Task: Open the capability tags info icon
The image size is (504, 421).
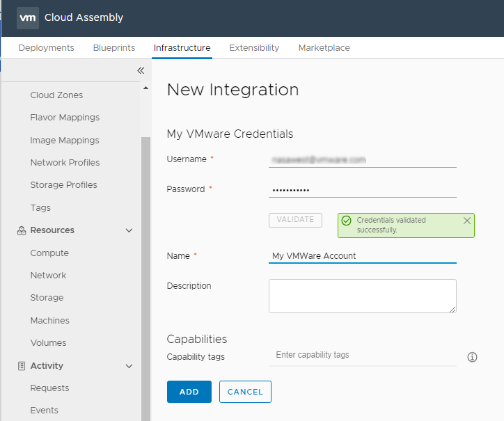Action: (x=472, y=357)
